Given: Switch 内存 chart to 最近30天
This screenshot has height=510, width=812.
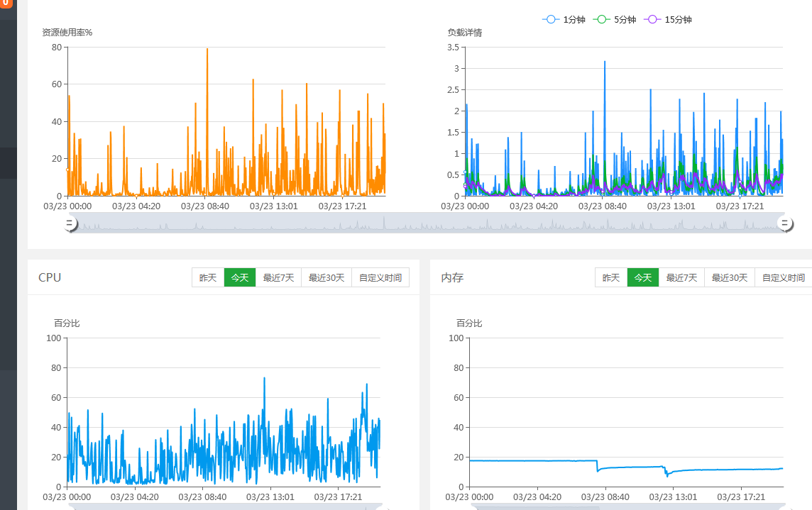Looking at the screenshot, I should (730, 278).
